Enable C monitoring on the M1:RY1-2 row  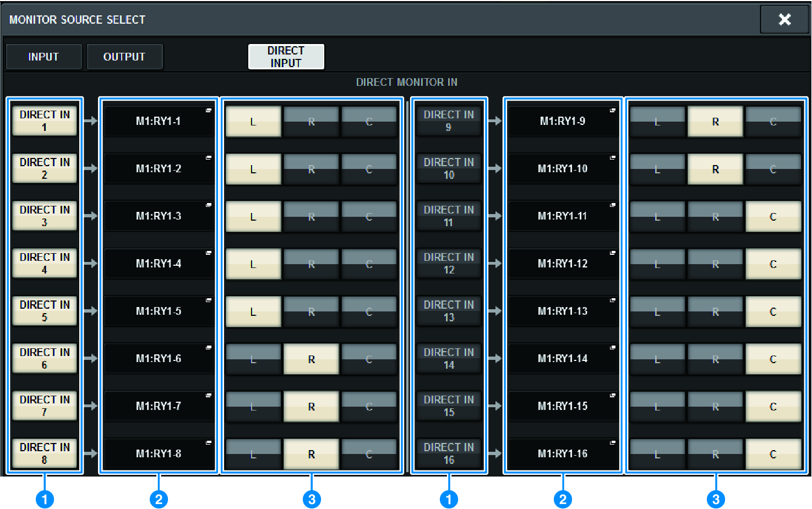(x=369, y=168)
